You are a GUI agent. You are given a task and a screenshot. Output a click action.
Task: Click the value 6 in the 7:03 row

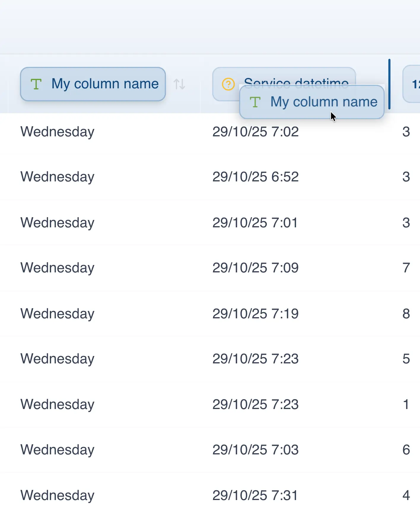point(406,450)
